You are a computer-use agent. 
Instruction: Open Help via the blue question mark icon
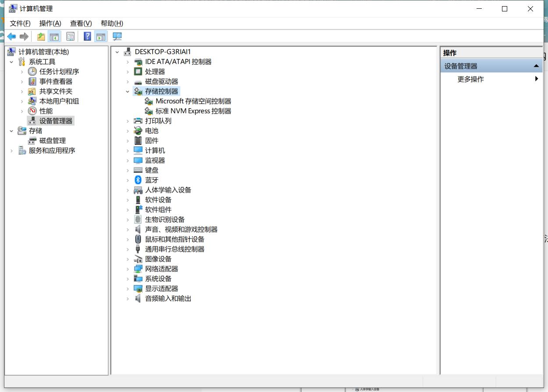[x=87, y=36]
